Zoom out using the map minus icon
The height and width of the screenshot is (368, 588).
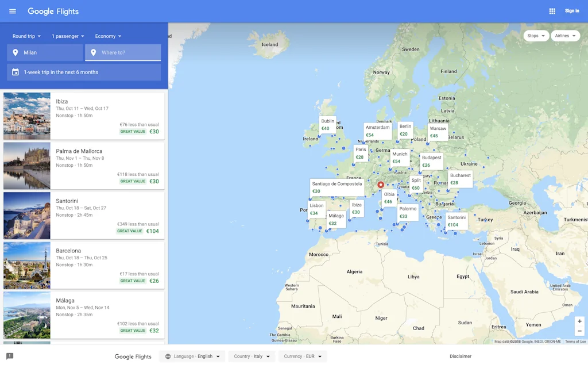click(579, 331)
